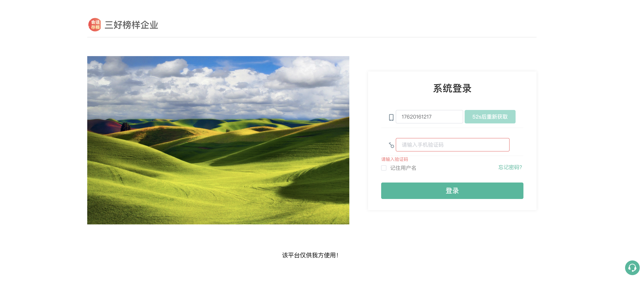Click the large white cloud in the photo

[x=308, y=72]
